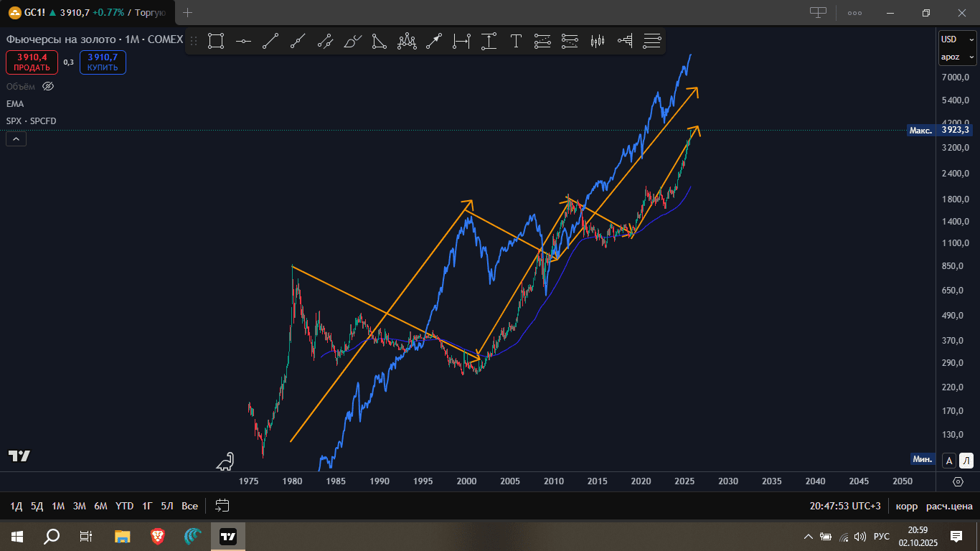Viewport: 980px width, 551px height.
Task: Open the apoz unit dropdown
Action: click(x=958, y=57)
